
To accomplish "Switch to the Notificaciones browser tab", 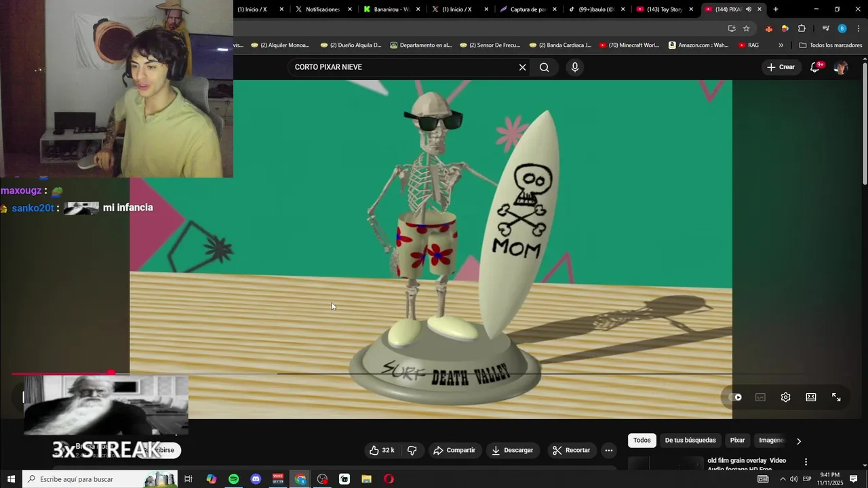I will [322, 9].
